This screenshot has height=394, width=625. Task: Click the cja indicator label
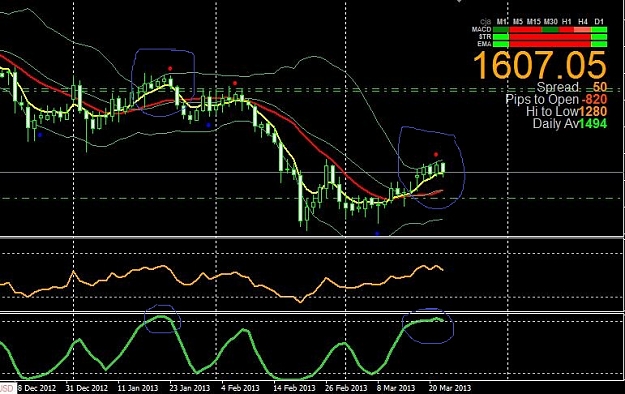click(486, 22)
